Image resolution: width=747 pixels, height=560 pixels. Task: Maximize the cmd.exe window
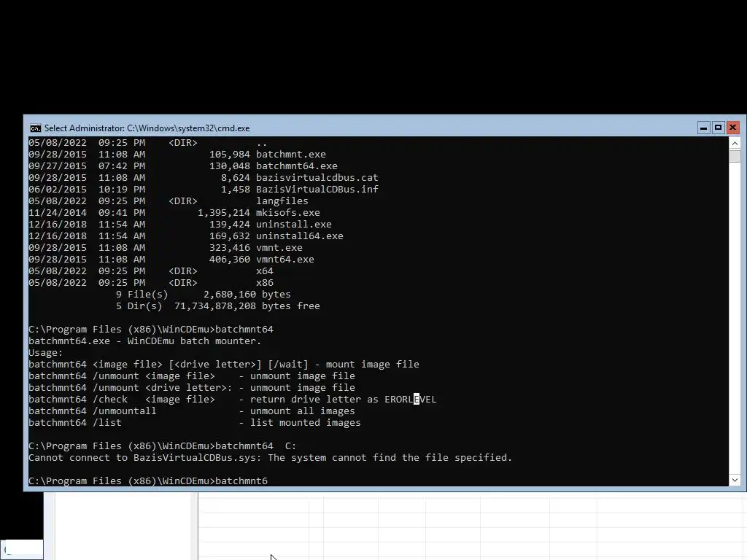pos(718,128)
